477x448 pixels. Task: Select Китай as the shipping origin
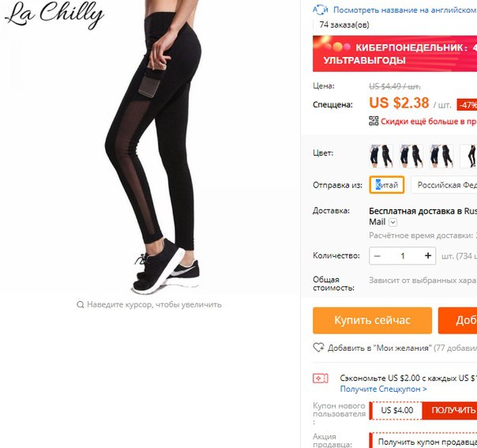[x=387, y=185]
